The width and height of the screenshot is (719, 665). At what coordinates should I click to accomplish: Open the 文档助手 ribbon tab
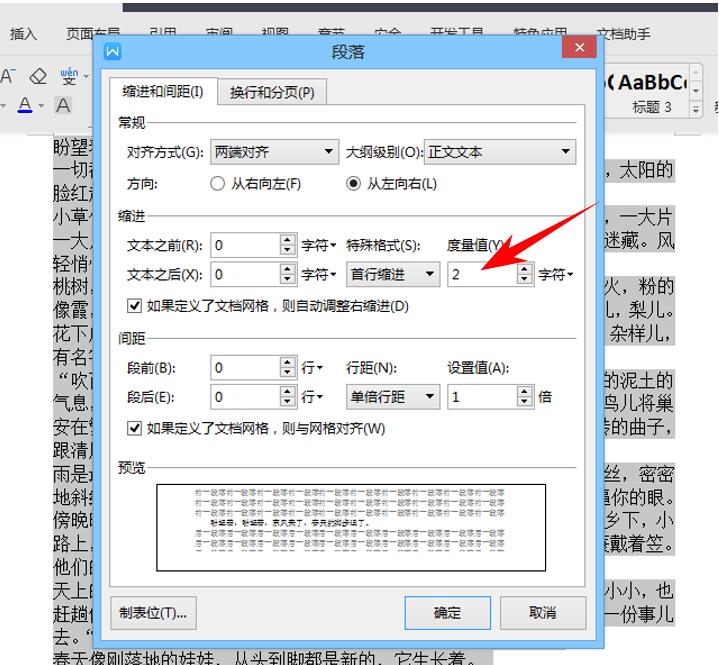click(623, 34)
